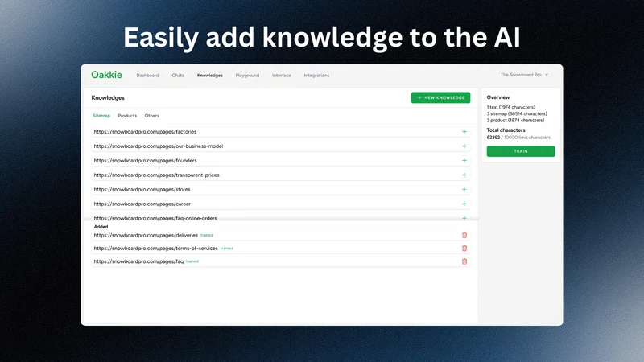Viewport: 644px width, 362px height.
Task: Click the Added section label
Action: pos(101,227)
